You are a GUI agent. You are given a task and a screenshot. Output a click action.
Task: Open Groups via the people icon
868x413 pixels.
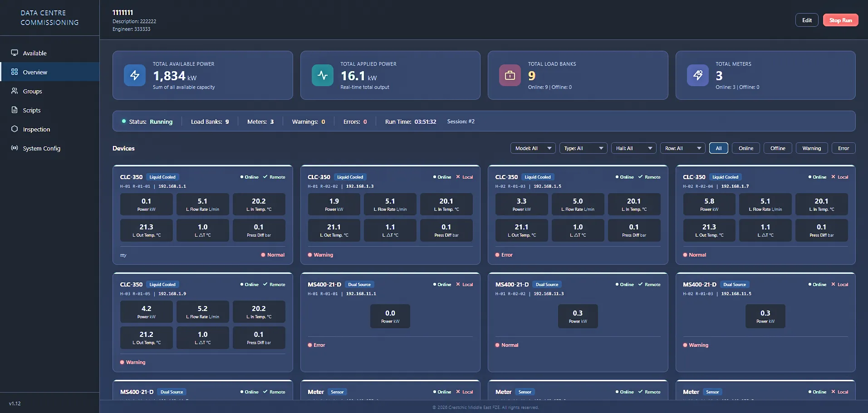pyautogui.click(x=14, y=91)
